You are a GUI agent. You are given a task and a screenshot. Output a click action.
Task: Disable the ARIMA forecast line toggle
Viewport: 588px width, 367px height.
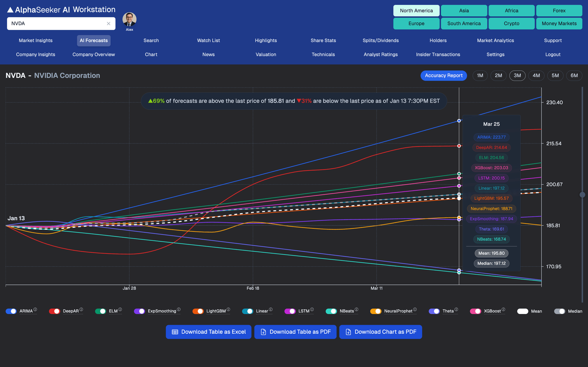coord(11,311)
